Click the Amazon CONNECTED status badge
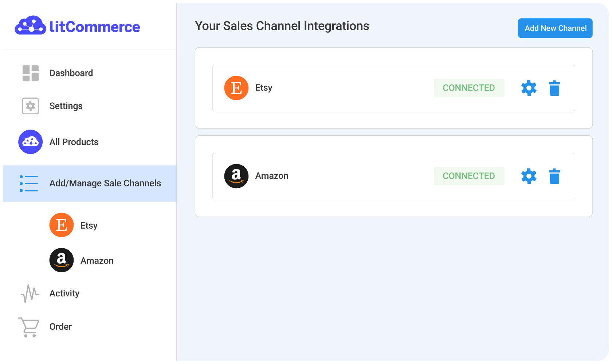Viewport: 612px width, 364px height. point(469,176)
